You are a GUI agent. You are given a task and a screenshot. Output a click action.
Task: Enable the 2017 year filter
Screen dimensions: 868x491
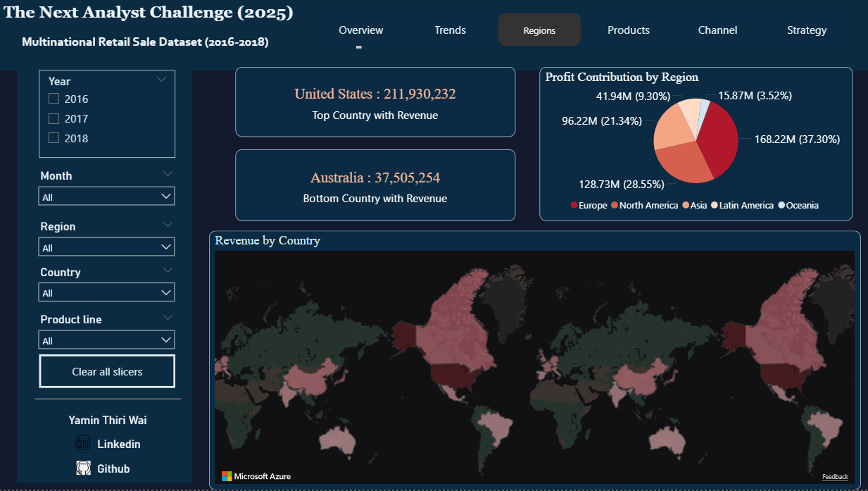click(54, 118)
